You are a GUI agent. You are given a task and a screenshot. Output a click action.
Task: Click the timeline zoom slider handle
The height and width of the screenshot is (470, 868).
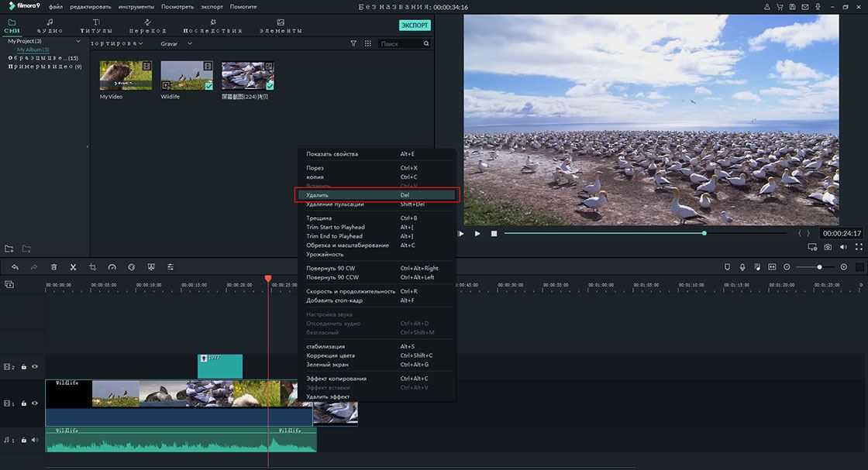[x=820, y=267]
